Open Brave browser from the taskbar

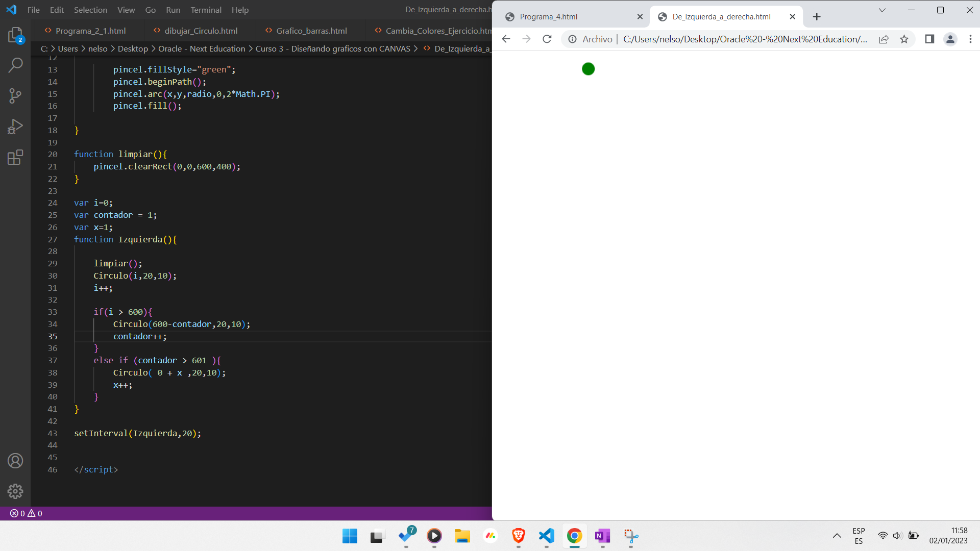pos(519,536)
